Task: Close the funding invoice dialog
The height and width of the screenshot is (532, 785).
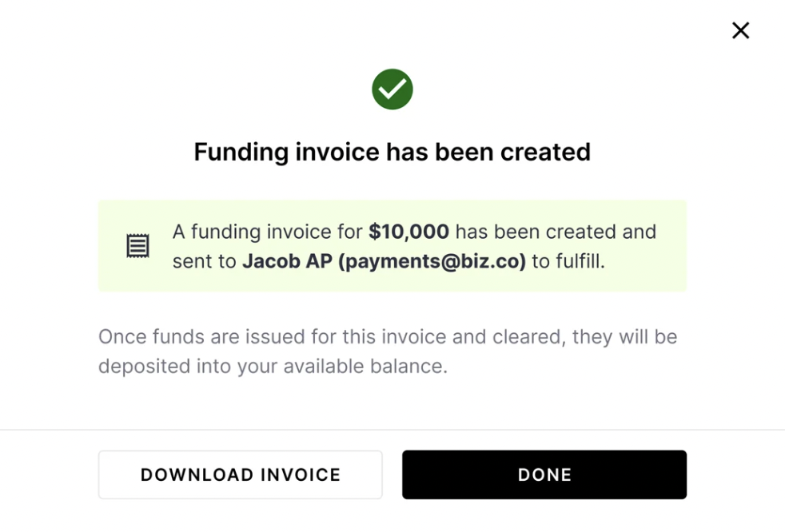Action: [x=740, y=30]
